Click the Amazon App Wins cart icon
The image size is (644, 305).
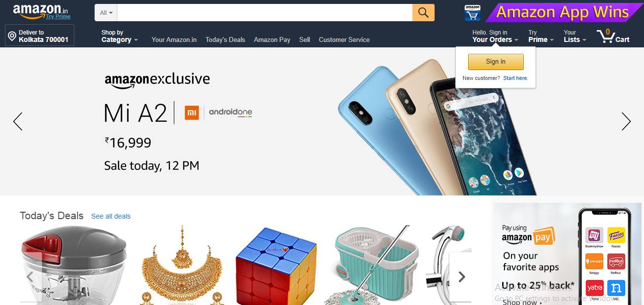pyautogui.click(x=473, y=13)
